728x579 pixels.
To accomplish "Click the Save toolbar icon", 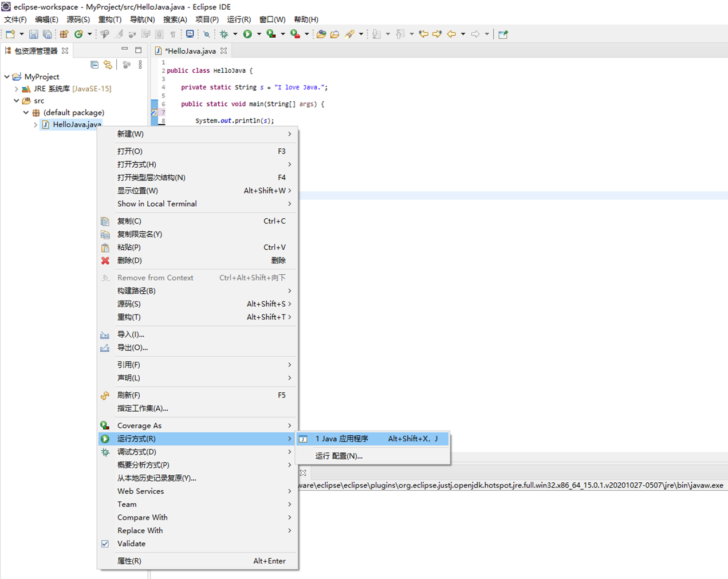I will tap(34, 34).
